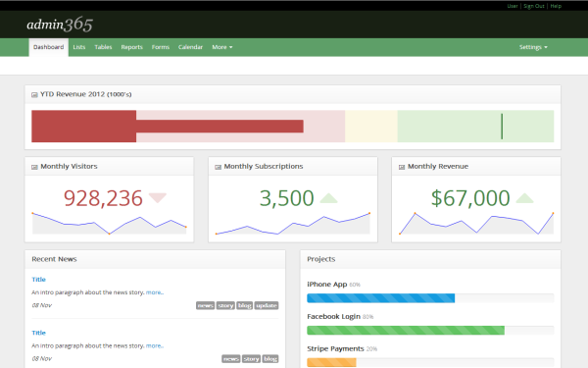
Task: Click the Stripe Payments orange progress bar
Action: coord(331,362)
